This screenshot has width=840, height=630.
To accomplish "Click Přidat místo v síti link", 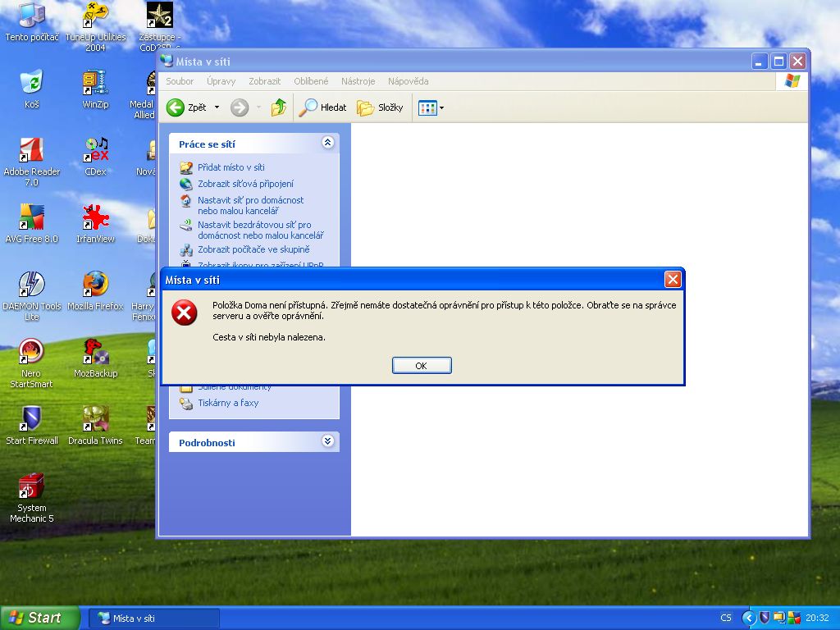I will tap(231, 167).
